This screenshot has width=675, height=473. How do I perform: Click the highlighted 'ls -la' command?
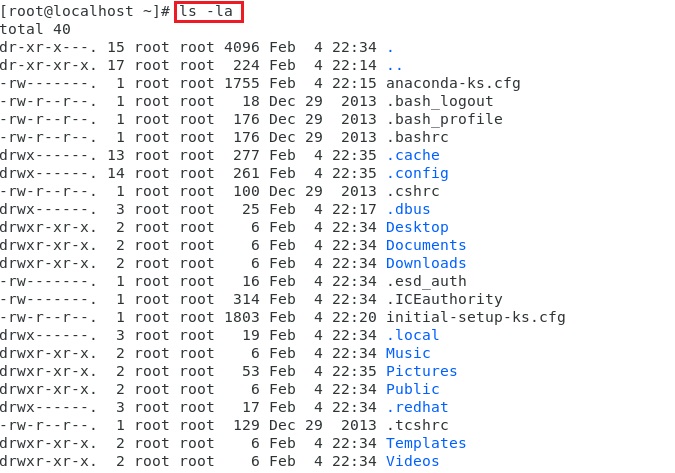[209, 12]
